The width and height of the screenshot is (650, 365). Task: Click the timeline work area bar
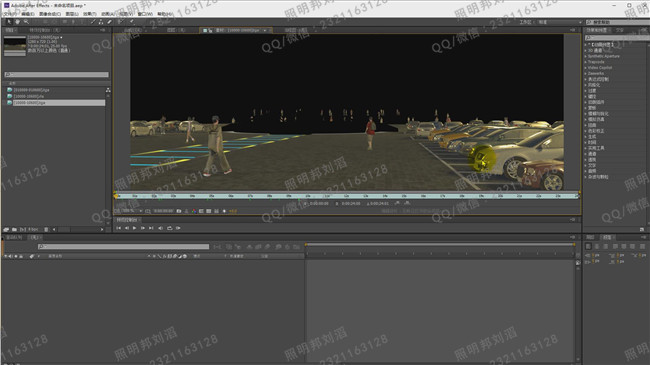pyautogui.click(x=440, y=245)
